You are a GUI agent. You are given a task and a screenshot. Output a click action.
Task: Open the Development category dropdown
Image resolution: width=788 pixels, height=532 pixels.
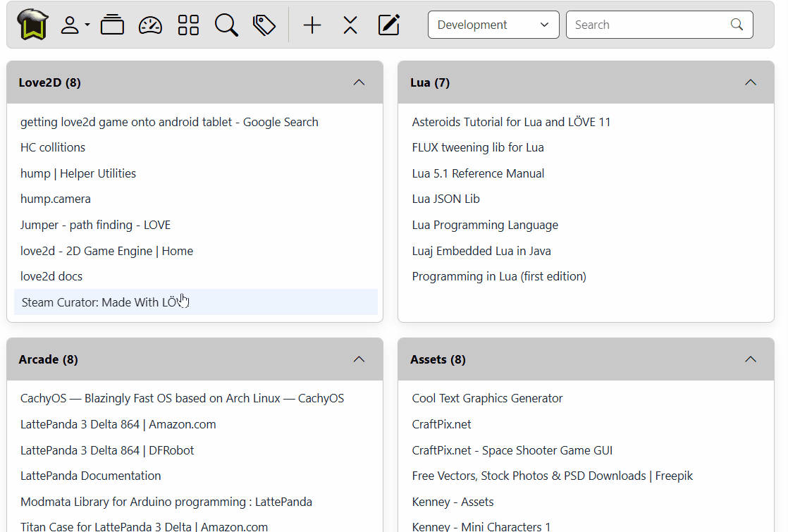click(493, 25)
